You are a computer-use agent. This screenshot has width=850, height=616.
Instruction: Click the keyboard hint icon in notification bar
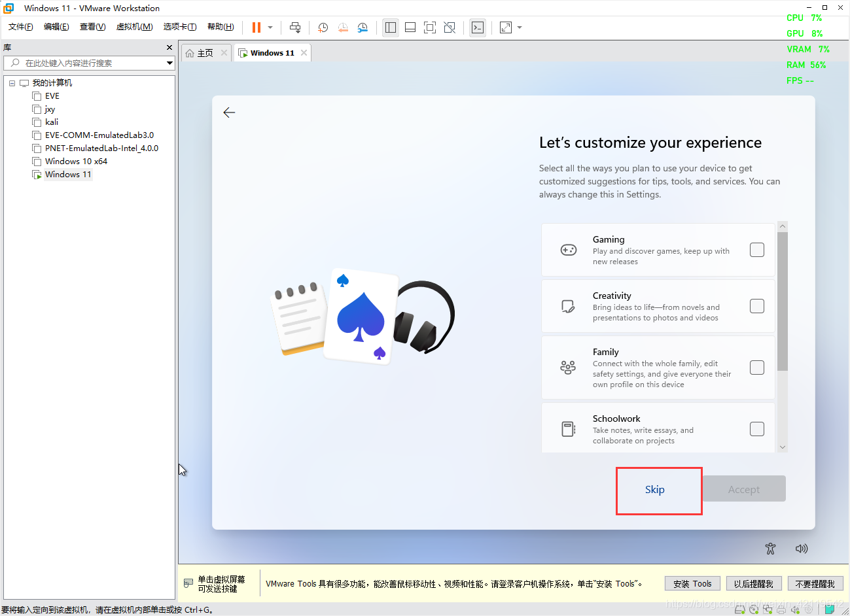pyautogui.click(x=188, y=583)
